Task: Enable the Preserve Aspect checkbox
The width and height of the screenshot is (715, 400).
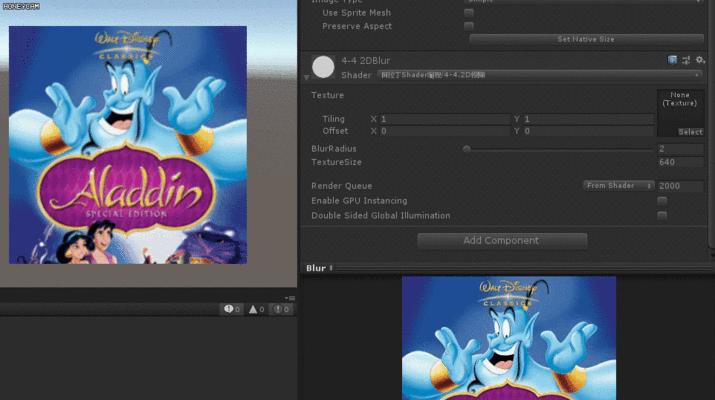Action: pyautogui.click(x=468, y=26)
